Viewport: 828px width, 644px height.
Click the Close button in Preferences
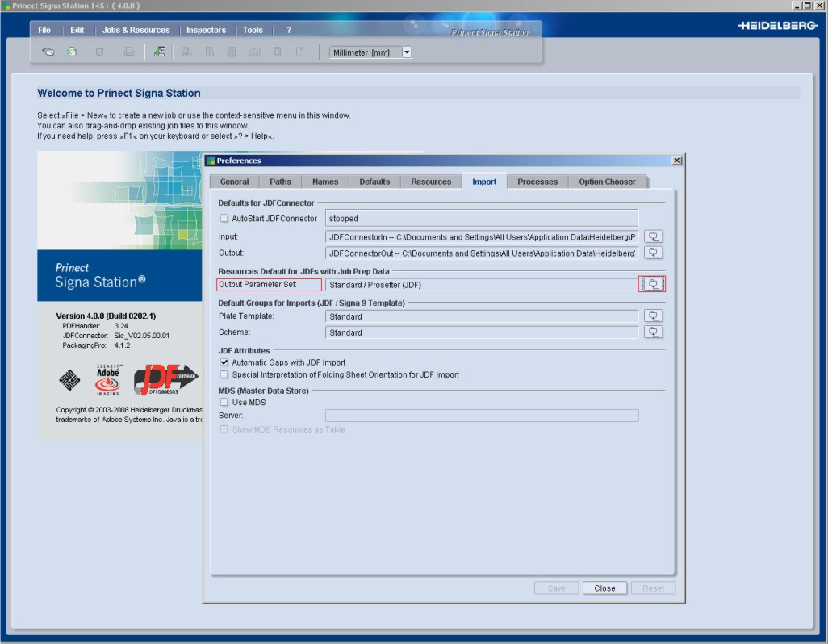(x=604, y=588)
